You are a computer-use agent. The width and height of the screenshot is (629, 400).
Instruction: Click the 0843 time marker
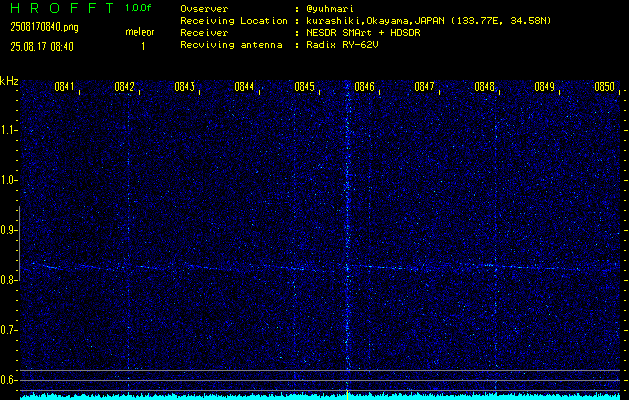click(x=184, y=87)
